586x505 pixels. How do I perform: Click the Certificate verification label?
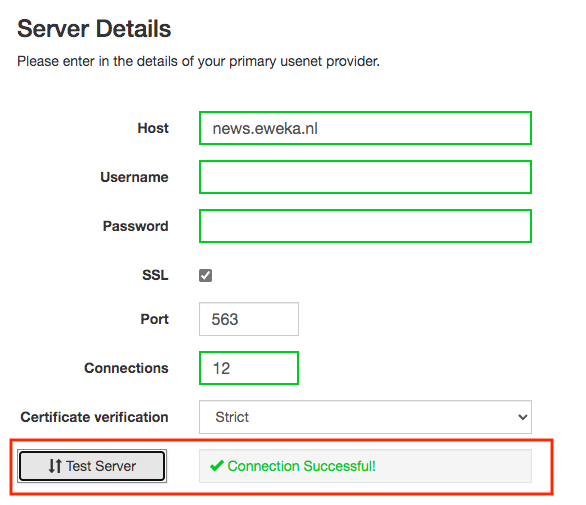click(94, 417)
